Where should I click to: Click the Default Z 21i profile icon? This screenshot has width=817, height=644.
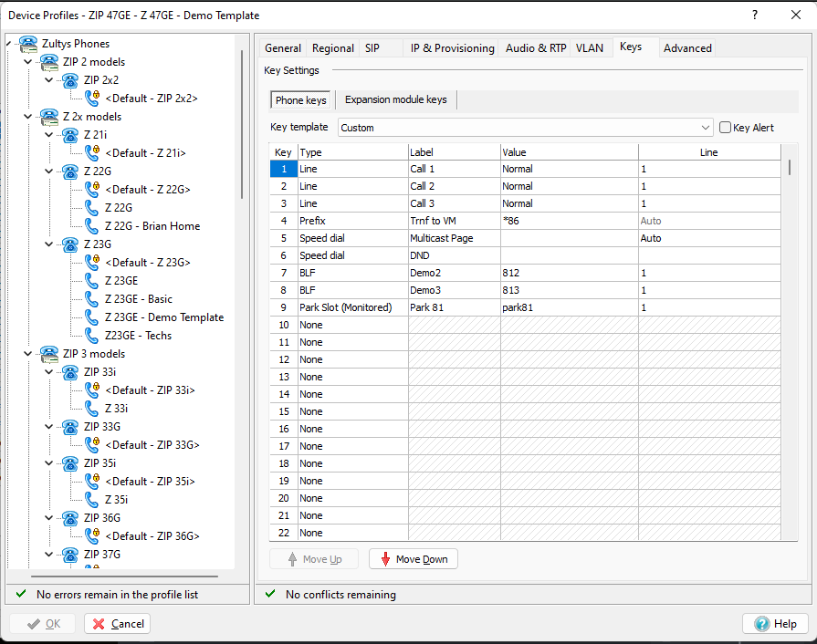click(92, 153)
